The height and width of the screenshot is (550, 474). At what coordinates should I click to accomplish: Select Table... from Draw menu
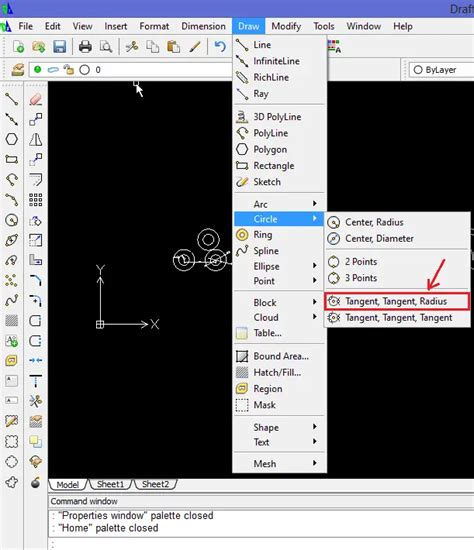coord(279,333)
